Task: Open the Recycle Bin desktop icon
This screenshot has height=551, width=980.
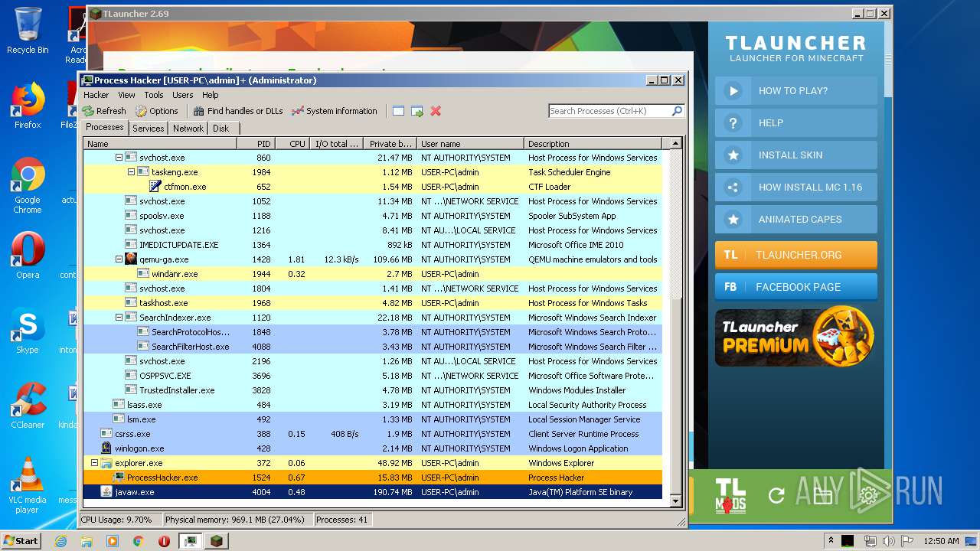Action: 28,31
